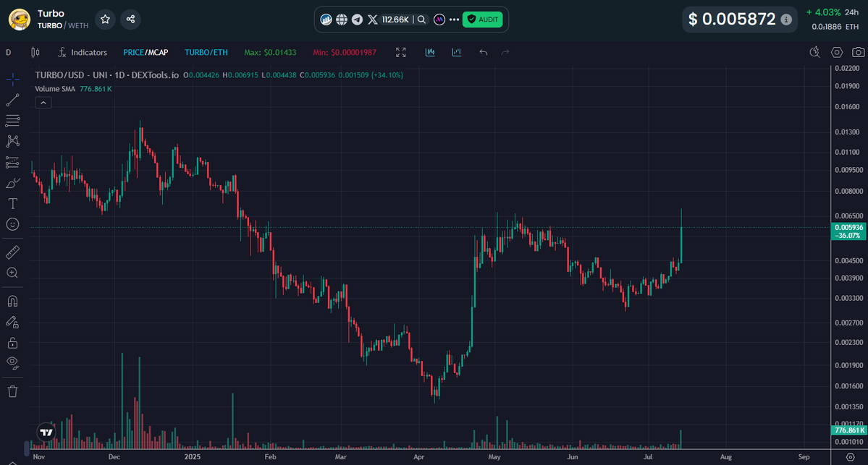Viewport: 868px width, 465px height.
Task: Hide all drawings with eye icon
Action: point(13,363)
